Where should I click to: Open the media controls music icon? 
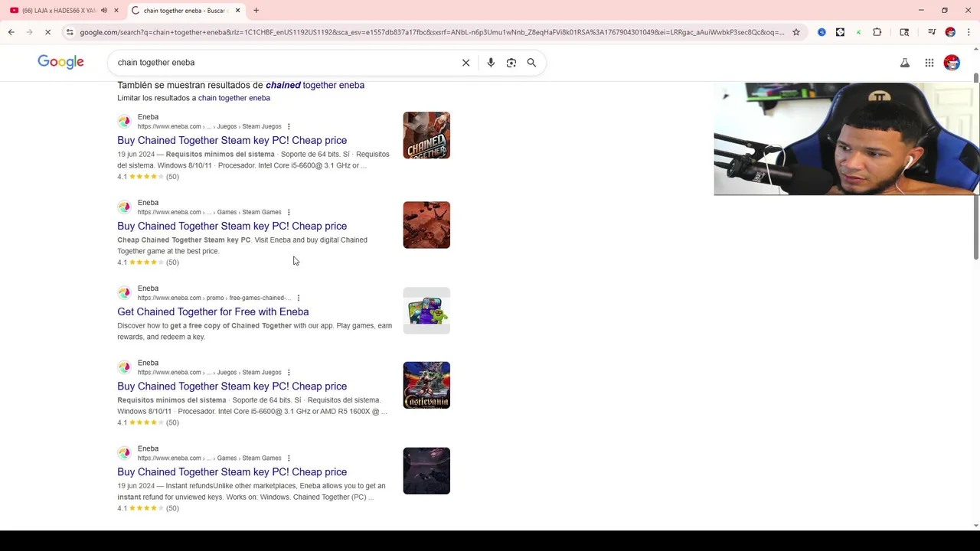(932, 32)
